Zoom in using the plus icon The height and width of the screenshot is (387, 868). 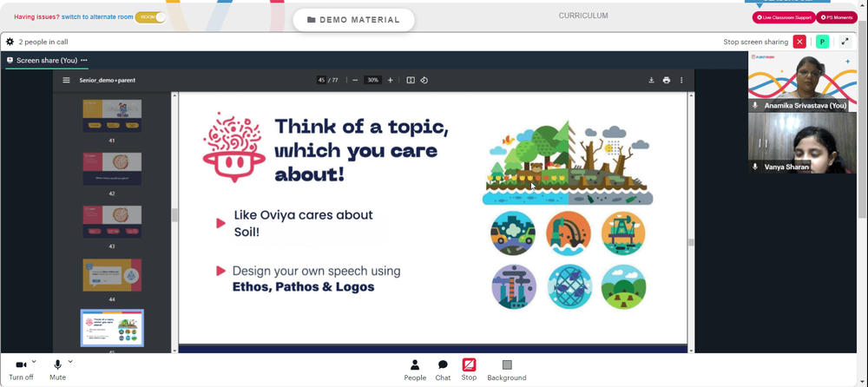point(391,81)
